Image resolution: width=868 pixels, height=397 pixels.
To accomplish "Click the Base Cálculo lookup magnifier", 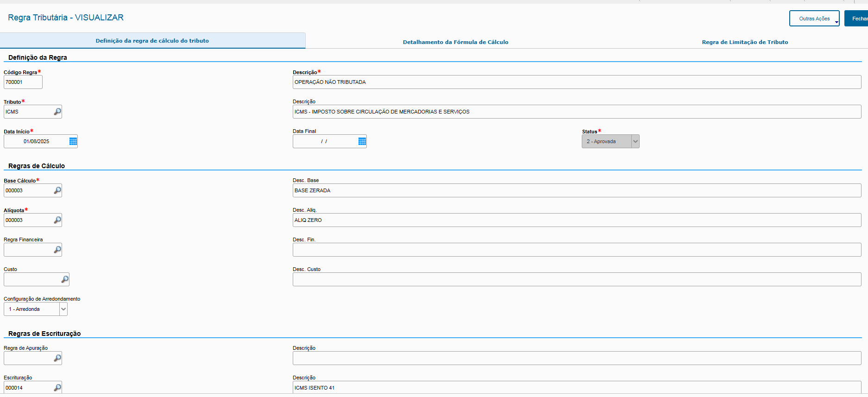I will (57, 190).
